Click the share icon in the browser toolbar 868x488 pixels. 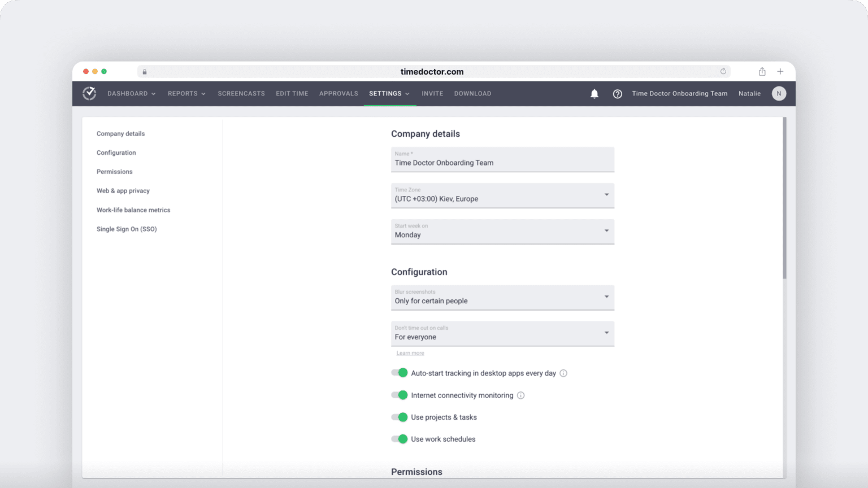point(762,72)
